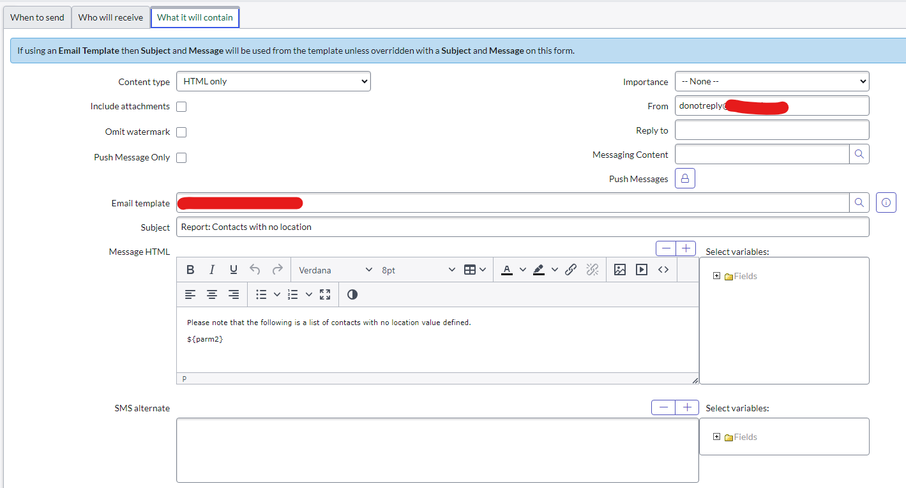The image size is (906, 488).
Task: Expand the Fields tree next to Message HTML
Action: [x=716, y=276]
